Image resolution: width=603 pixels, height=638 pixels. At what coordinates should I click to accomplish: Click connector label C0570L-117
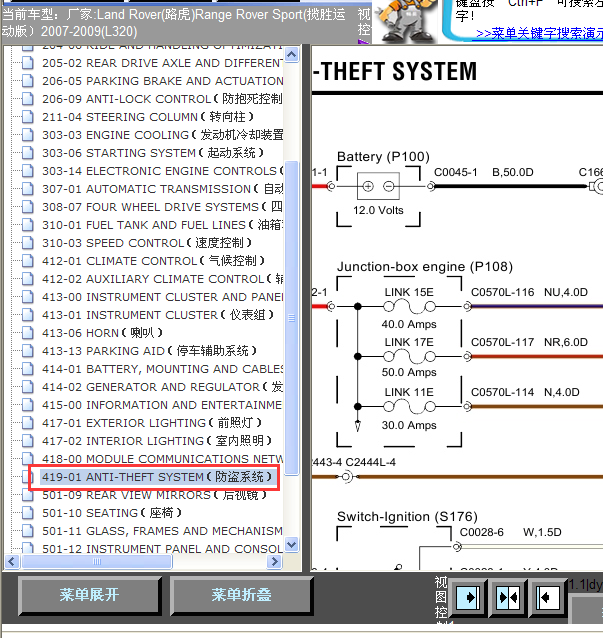502,342
